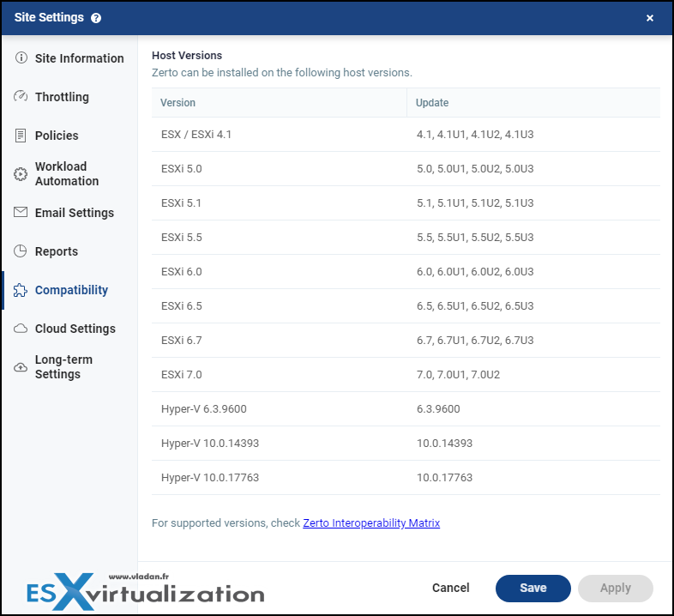Image resolution: width=674 pixels, height=616 pixels.
Task: Select the Hyper-V 6.3.9600 version cell
Action: point(280,409)
